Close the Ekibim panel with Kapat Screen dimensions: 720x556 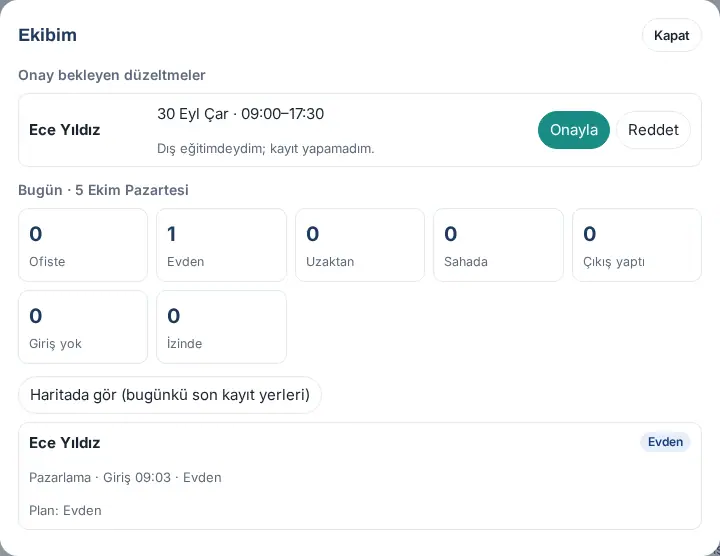pos(671,35)
